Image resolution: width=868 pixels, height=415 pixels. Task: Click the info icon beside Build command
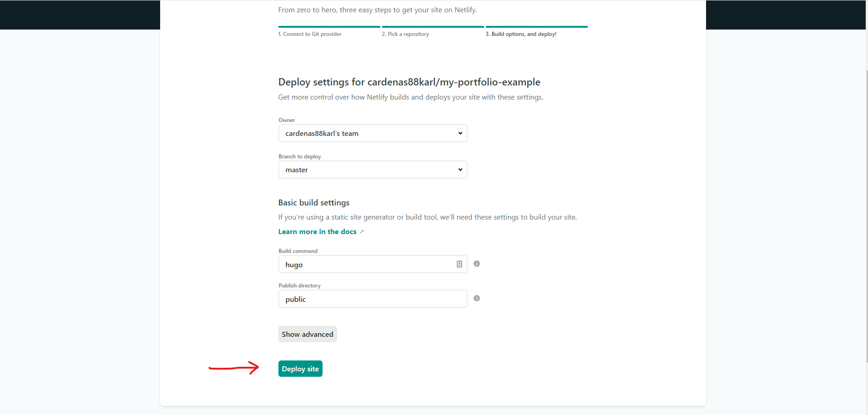tap(477, 264)
